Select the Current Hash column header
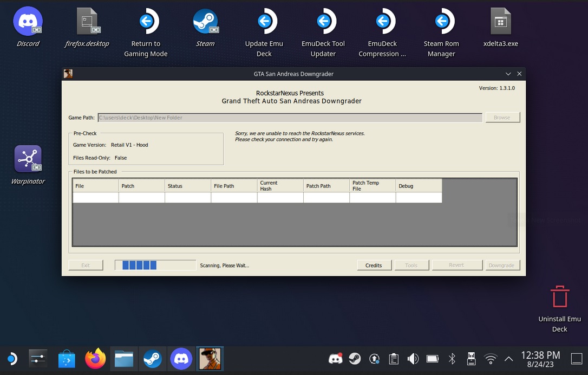 (280, 186)
